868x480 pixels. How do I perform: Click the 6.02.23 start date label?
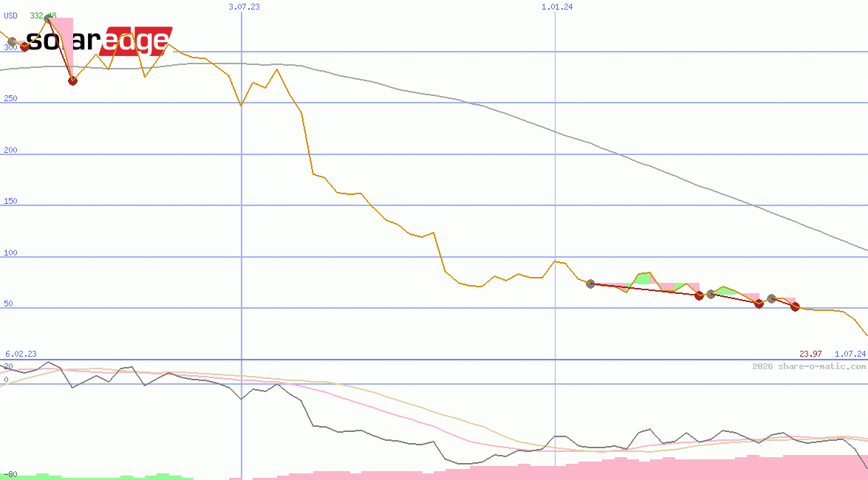pyautogui.click(x=21, y=354)
